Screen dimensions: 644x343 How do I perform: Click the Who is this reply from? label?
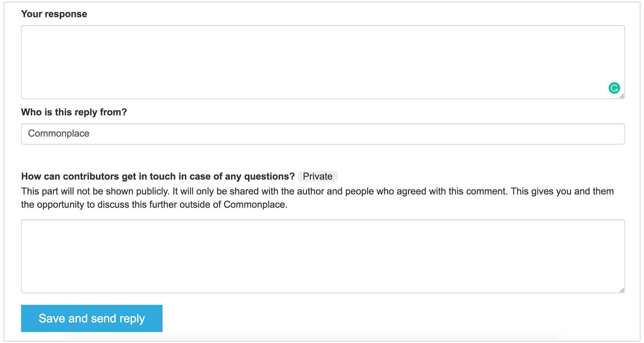pyautogui.click(x=74, y=112)
